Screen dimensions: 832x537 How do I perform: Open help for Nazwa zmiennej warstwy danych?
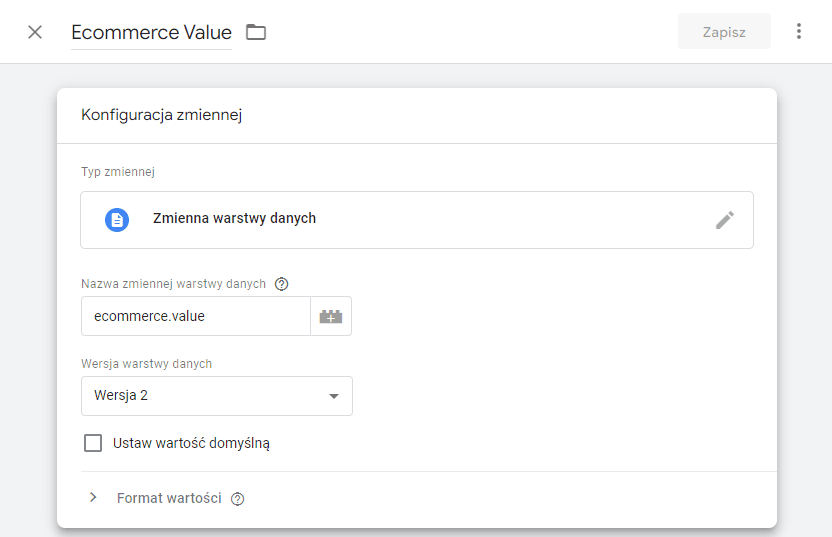tap(281, 284)
